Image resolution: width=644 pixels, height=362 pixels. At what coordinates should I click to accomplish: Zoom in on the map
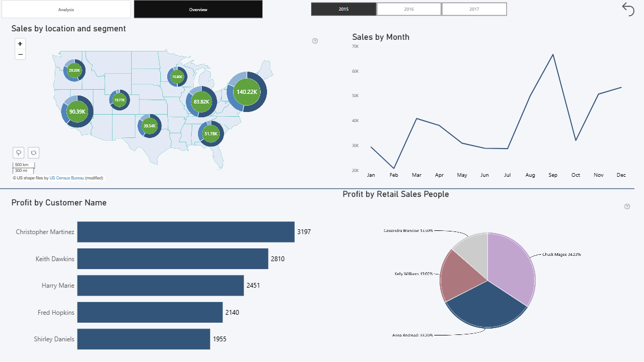click(x=20, y=44)
